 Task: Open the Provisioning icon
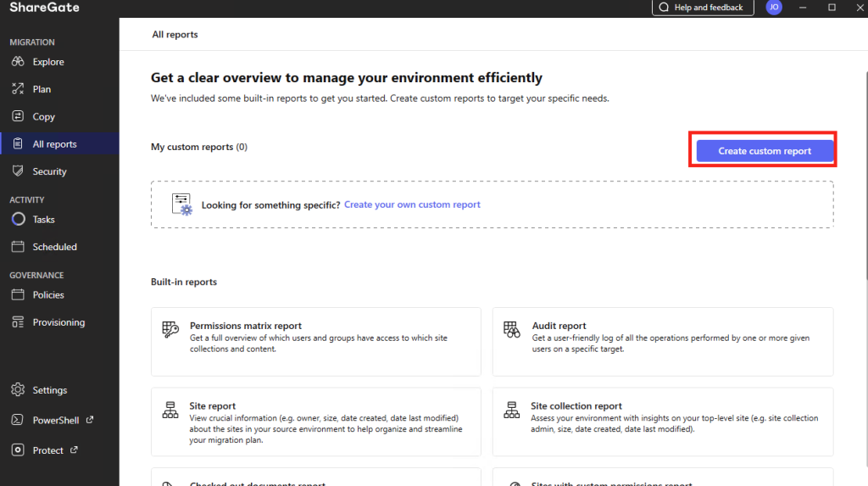(18, 322)
